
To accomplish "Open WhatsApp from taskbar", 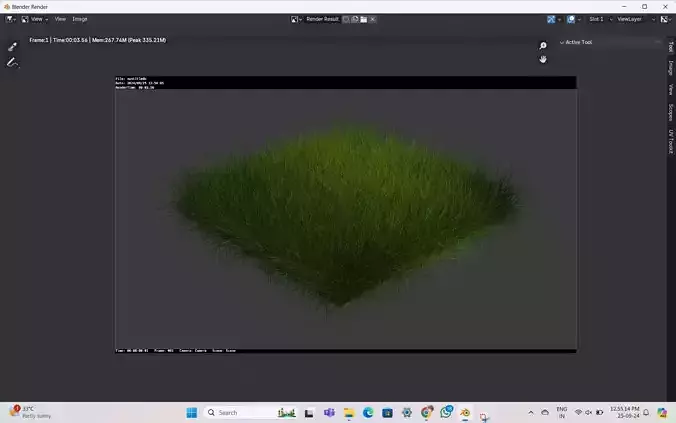I will pos(446,412).
